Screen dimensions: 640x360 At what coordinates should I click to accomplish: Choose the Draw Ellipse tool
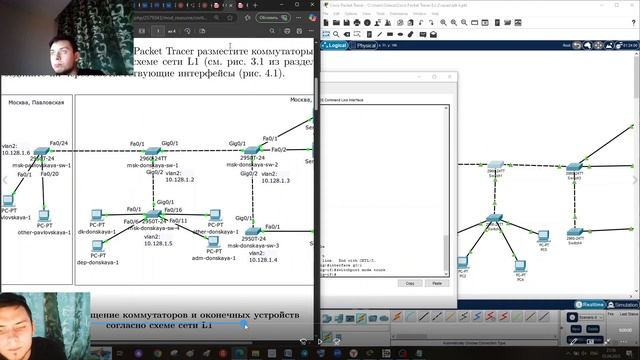point(400,34)
